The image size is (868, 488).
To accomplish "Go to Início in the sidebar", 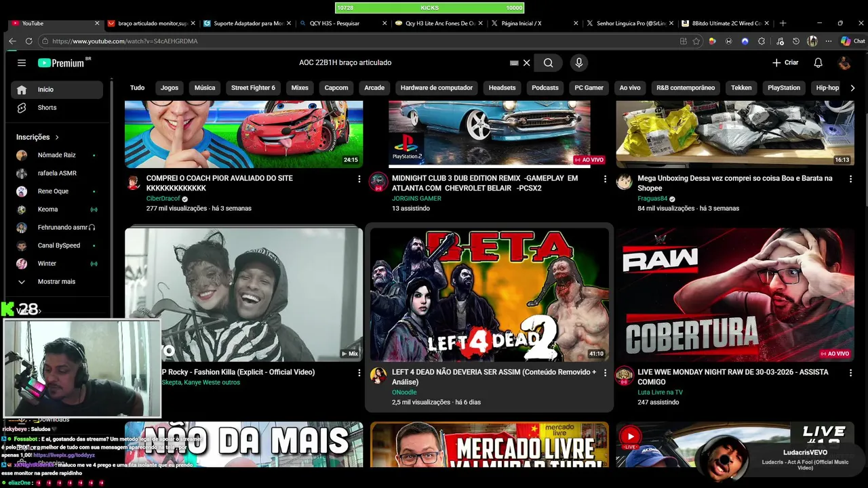I will click(57, 89).
